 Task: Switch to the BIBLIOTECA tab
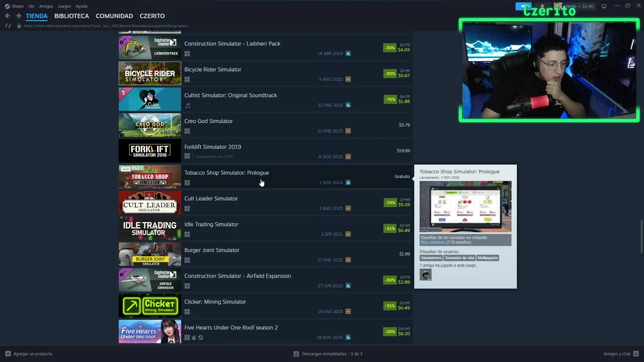(71, 16)
